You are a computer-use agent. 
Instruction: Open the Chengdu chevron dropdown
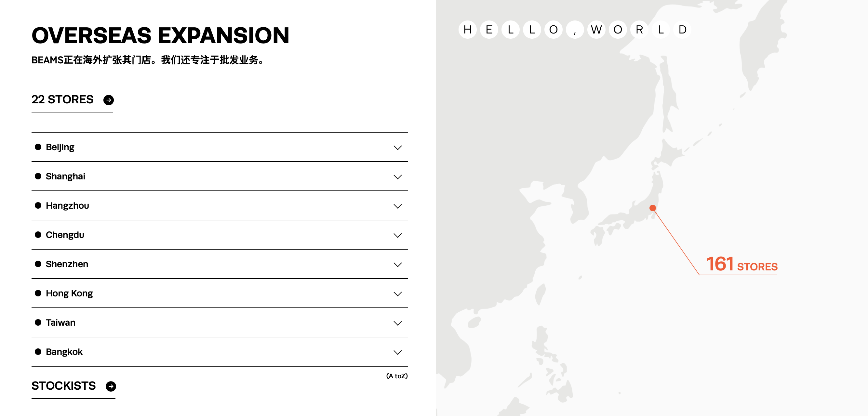[398, 235]
